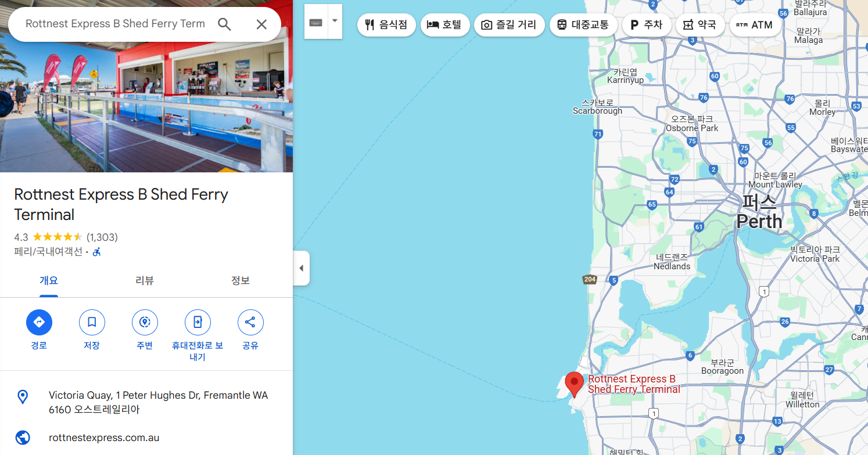Click the Victoria Quay address text

coord(158,402)
